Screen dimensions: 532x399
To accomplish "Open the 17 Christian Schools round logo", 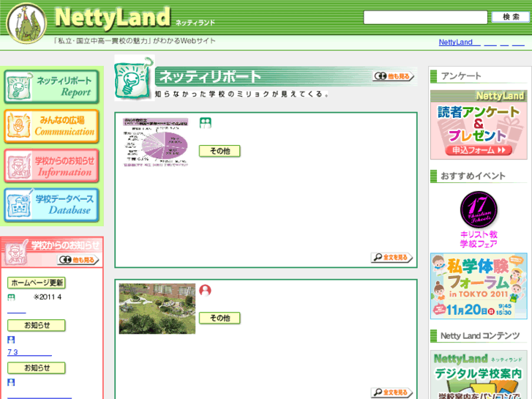I will pyautogui.click(x=479, y=209).
